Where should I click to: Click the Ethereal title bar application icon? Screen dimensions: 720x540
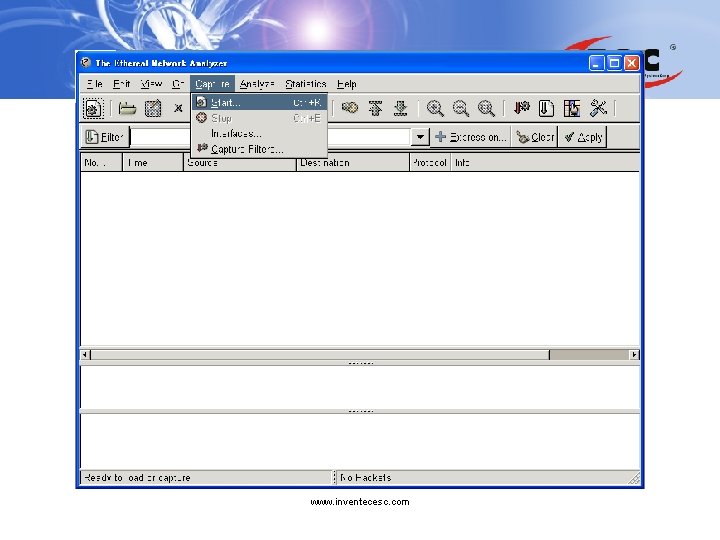[85, 62]
